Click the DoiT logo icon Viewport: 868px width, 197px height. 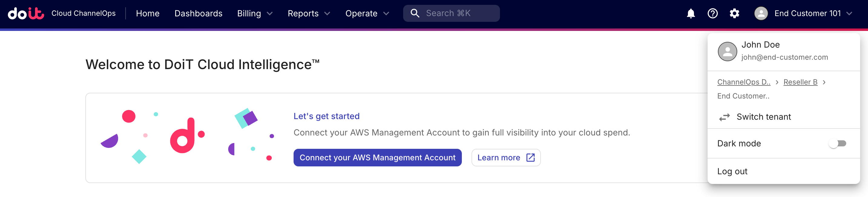(x=26, y=14)
